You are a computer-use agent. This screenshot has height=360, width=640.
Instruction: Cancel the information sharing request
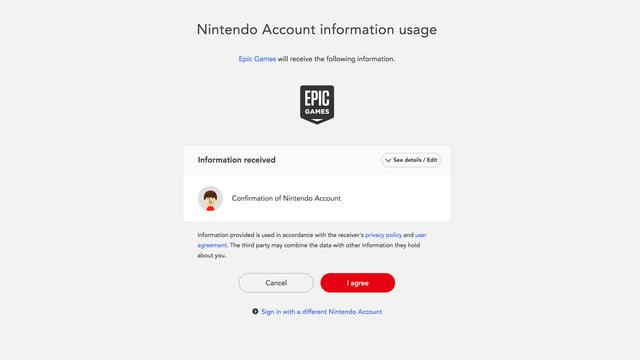[x=276, y=283]
